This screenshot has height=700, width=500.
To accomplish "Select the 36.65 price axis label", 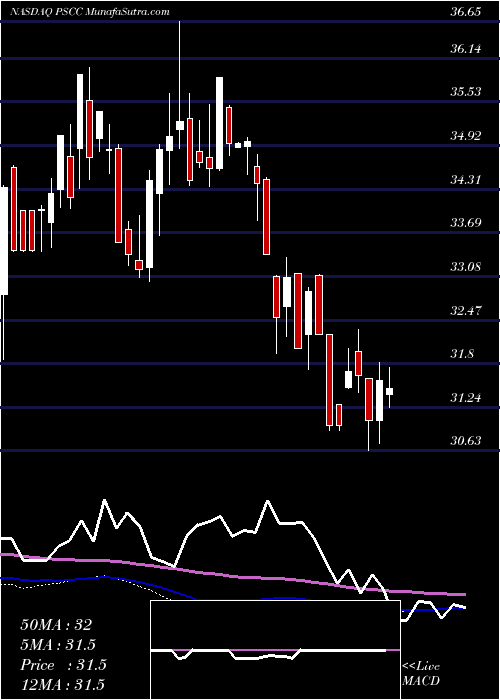I will (465, 12).
